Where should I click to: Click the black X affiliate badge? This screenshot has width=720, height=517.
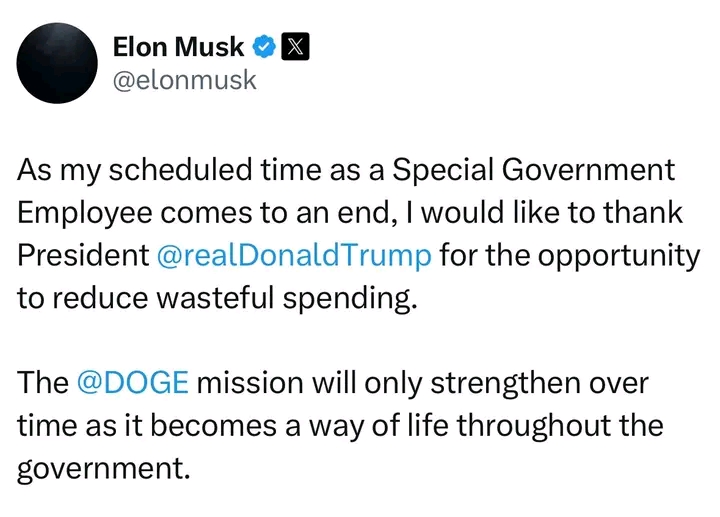pyautogui.click(x=295, y=47)
